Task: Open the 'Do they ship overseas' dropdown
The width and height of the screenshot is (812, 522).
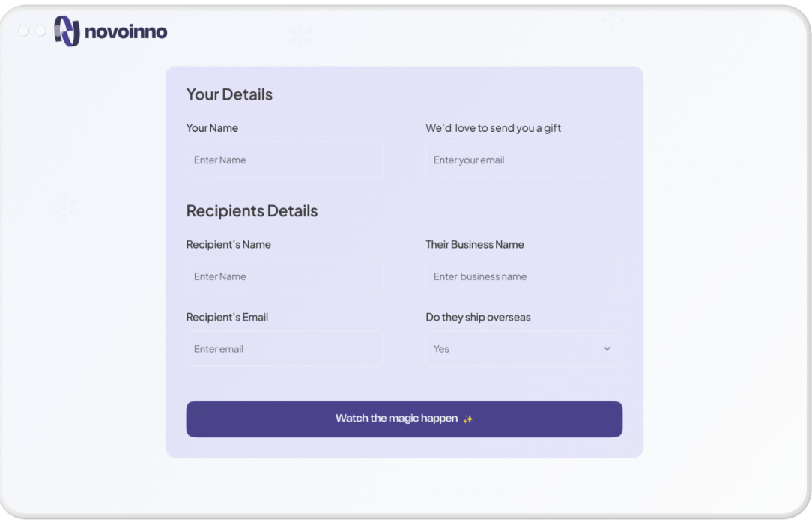Action: pos(524,349)
